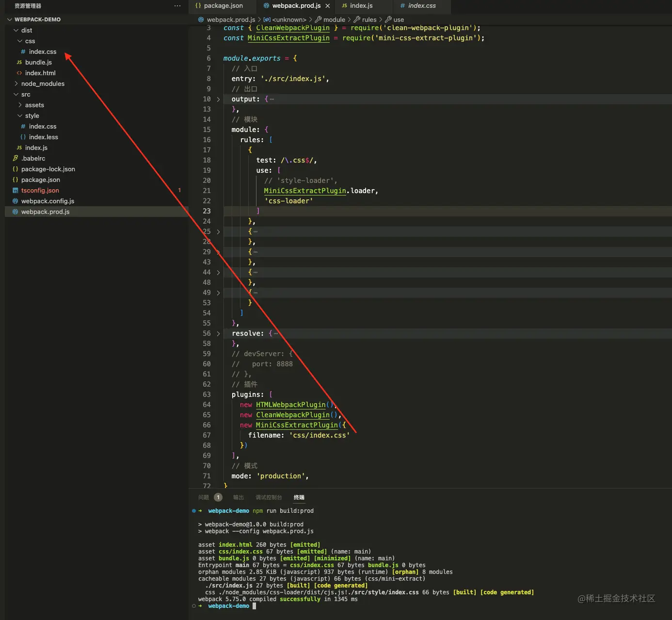Viewport: 672px width, 620px height.
Task: Open package-lock.json in explorer
Action: point(48,169)
